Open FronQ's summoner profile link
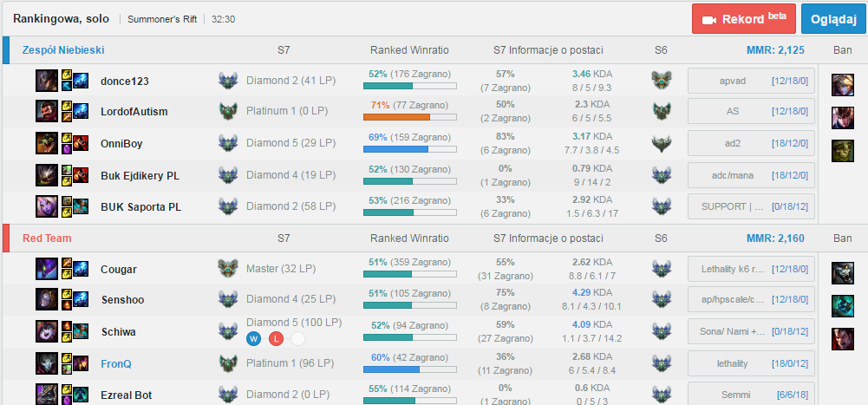The height and width of the screenshot is (405, 868). tap(115, 363)
